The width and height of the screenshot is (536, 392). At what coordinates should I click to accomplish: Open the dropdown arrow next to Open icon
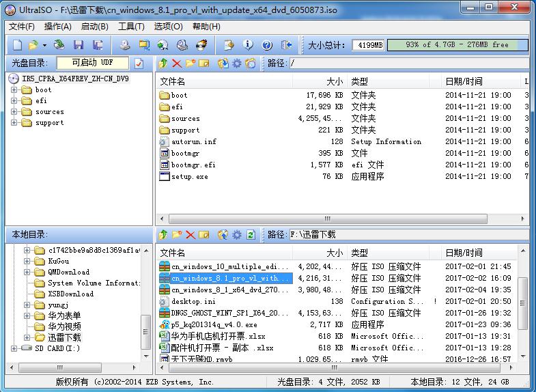44,45
